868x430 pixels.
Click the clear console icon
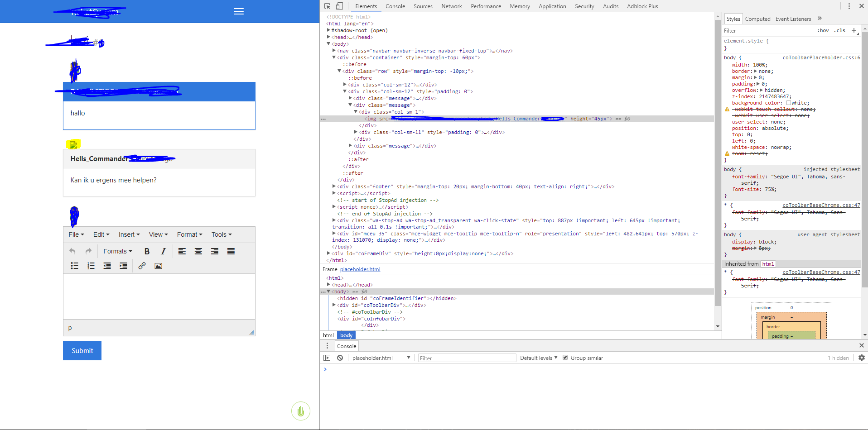[340, 358]
